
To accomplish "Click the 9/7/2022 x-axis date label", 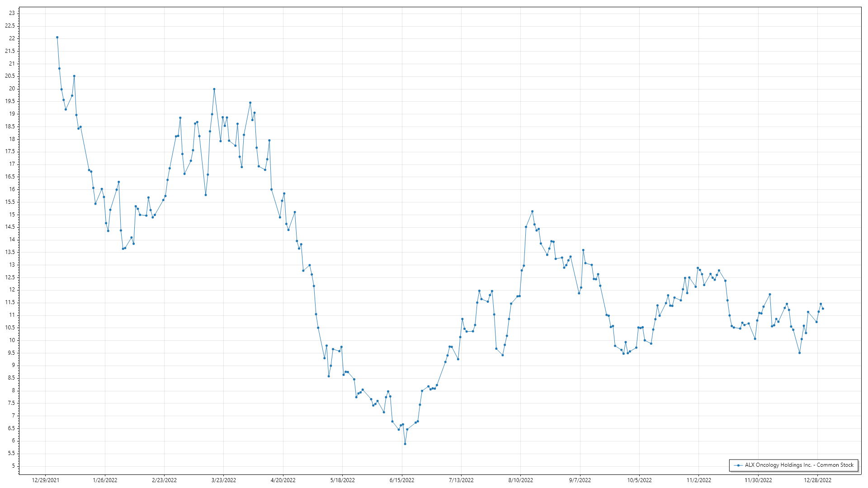I will point(580,480).
